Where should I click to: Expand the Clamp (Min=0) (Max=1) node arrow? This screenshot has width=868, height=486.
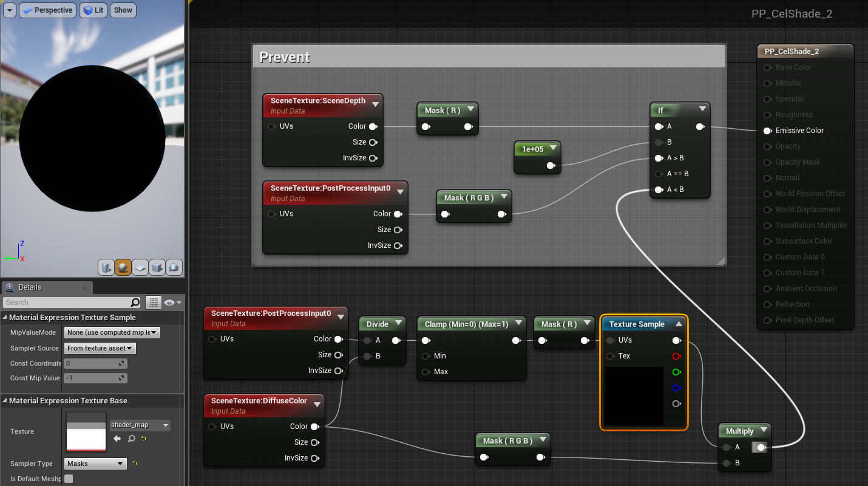tap(518, 324)
